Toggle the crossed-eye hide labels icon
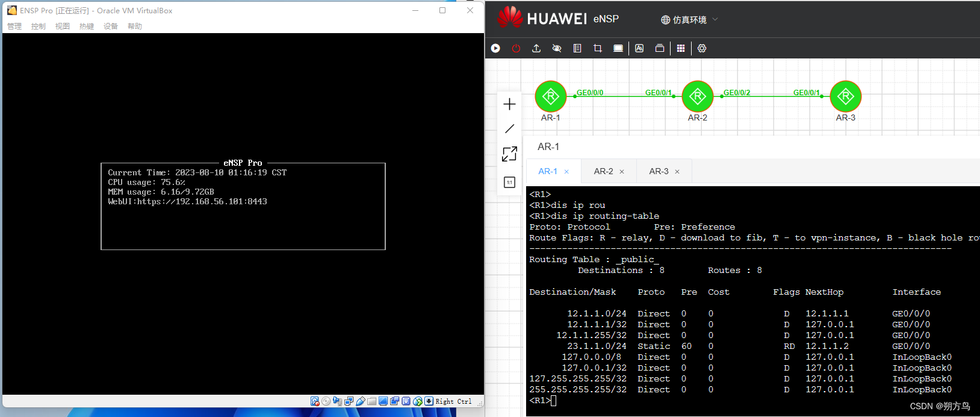The width and height of the screenshot is (980, 417). 557,48
